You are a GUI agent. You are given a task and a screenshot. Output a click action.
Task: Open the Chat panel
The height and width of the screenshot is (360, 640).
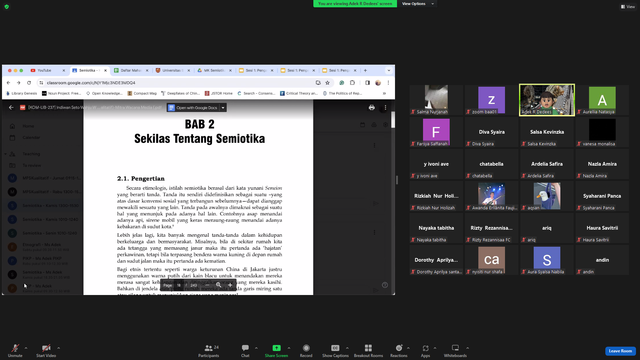click(245, 350)
